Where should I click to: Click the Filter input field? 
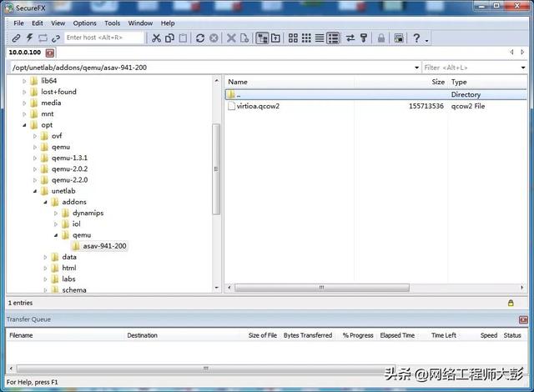pyautogui.click(x=471, y=68)
